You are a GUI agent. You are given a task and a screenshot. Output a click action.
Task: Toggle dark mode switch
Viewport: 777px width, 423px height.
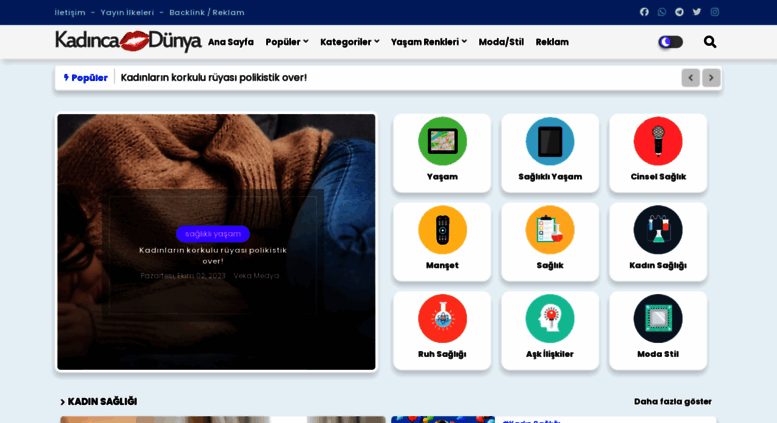click(670, 42)
